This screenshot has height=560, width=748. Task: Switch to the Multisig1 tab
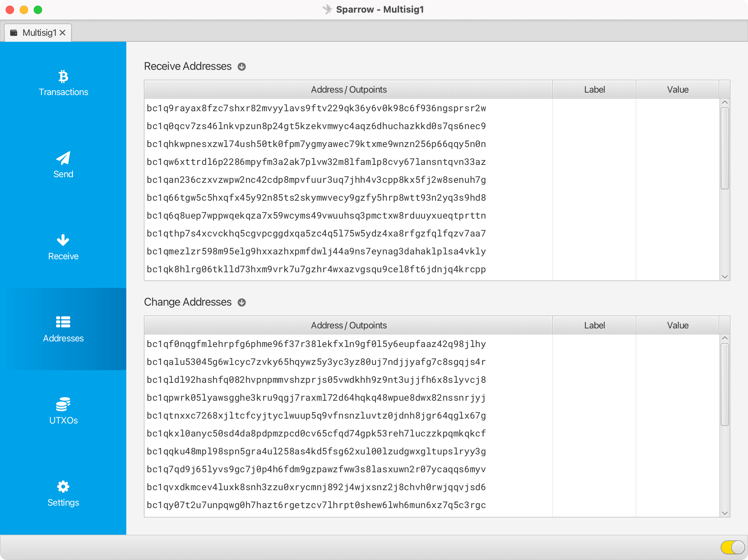(x=38, y=33)
